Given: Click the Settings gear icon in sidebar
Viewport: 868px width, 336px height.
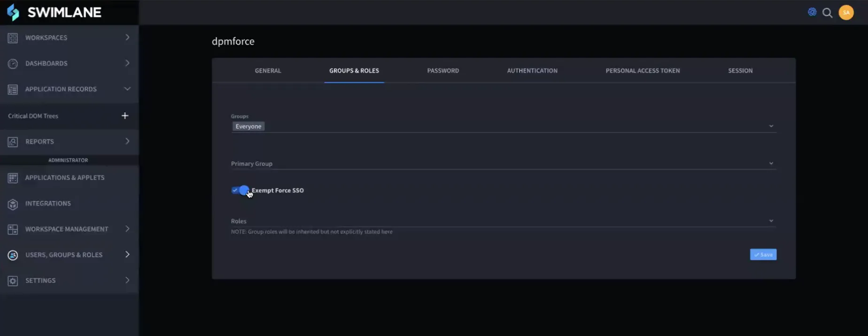Looking at the screenshot, I should [x=13, y=281].
